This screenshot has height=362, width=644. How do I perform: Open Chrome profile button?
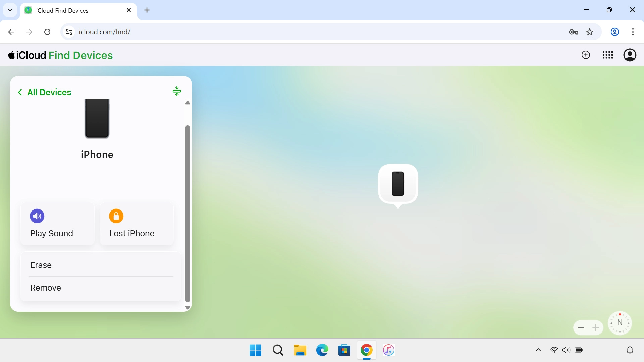pyautogui.click(x=614, y=32)
